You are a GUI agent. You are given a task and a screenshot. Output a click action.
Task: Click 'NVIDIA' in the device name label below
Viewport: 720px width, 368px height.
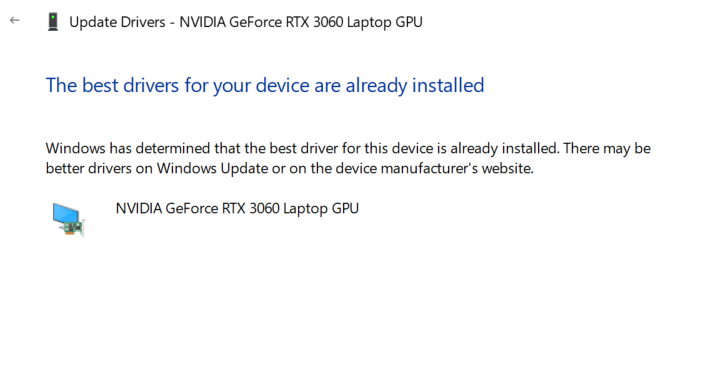139,209
